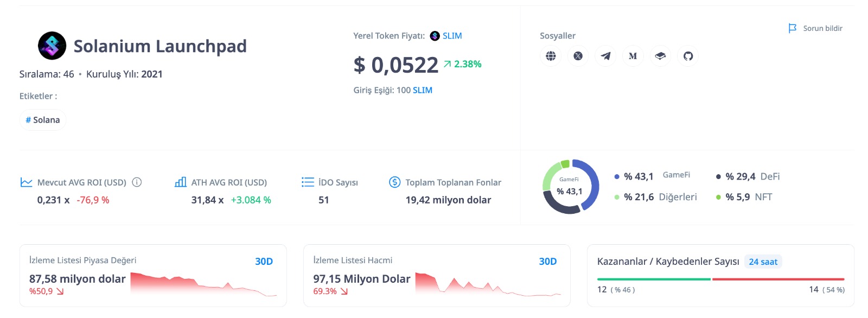Viewport: 868px width, 318px height.
Task: Click the up arrow beside 2.38%
Action: tap(447, 64)
